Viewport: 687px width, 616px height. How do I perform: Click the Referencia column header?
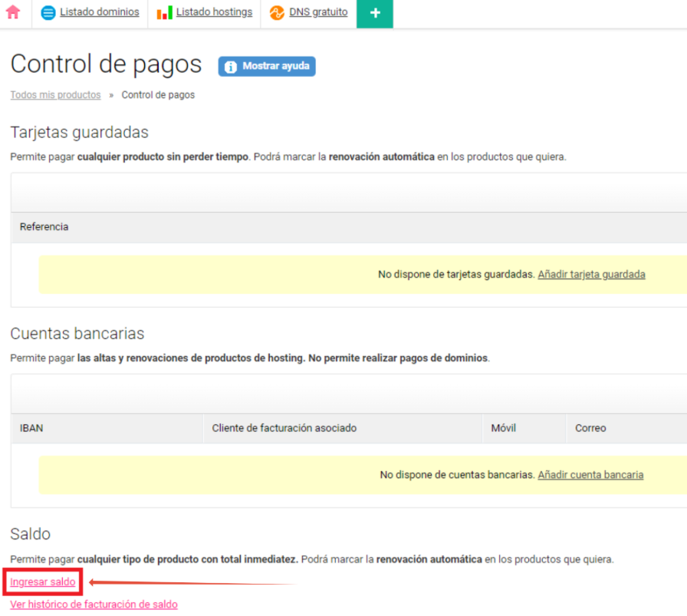pyautogui.click(x=44, y=227)
